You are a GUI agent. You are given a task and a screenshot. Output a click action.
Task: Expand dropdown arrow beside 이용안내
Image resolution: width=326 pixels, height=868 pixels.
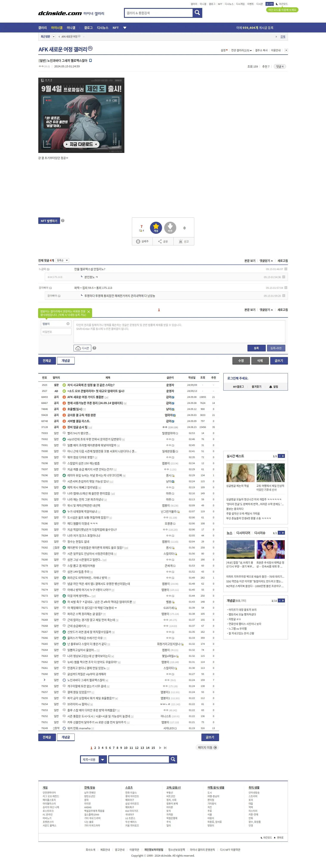pos(286,50)
